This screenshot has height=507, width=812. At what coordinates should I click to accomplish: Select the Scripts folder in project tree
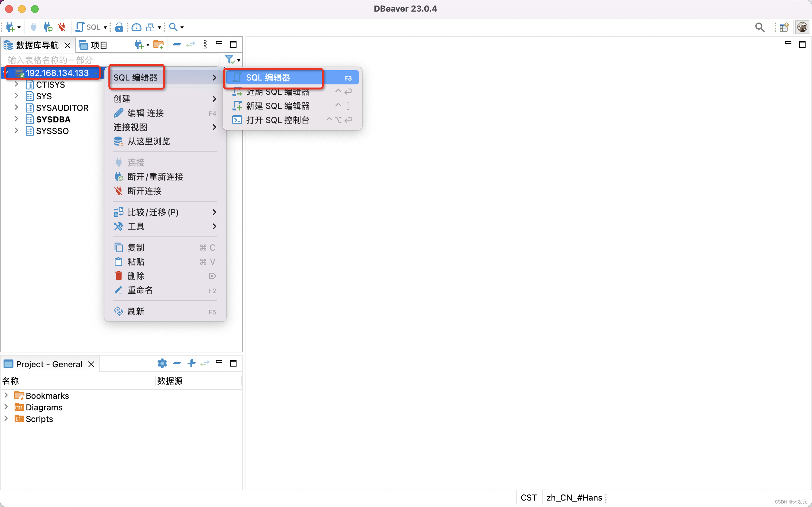39,419
